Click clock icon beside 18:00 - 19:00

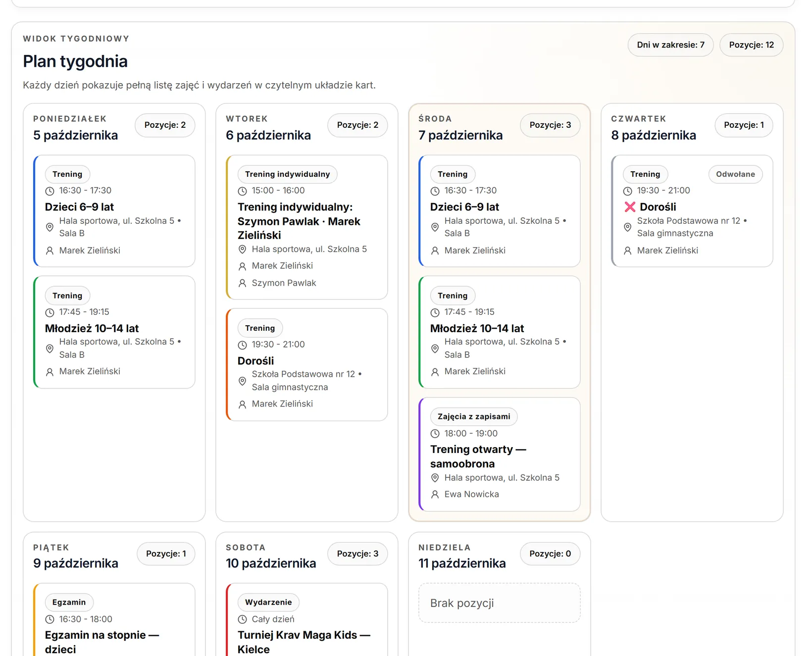pos(435,434)
